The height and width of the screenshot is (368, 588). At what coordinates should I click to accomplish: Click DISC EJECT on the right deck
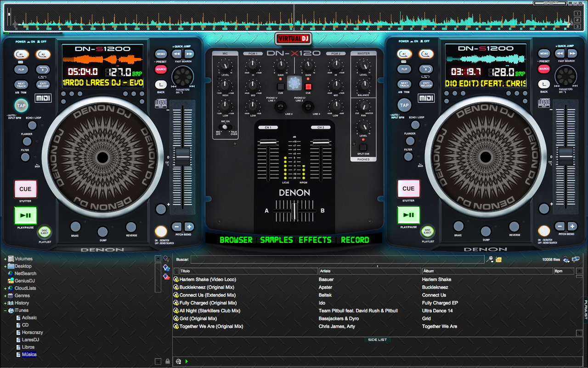click(x=428, y=231)
